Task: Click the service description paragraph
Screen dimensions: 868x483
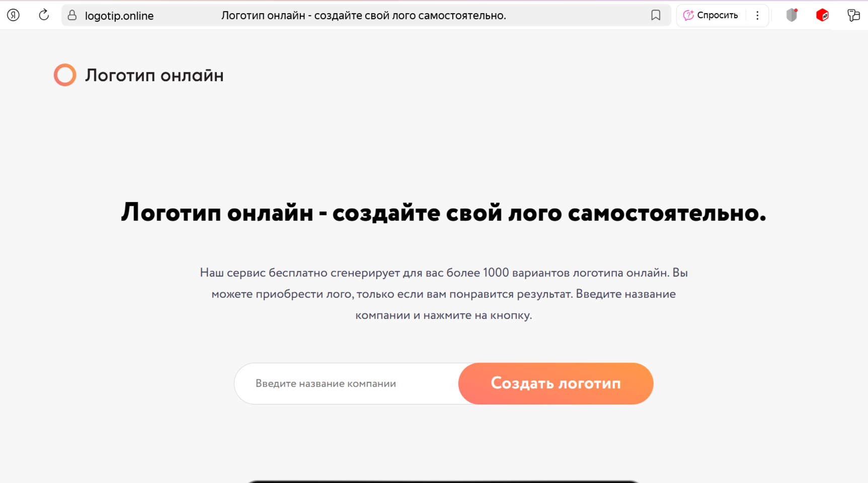Action: [x=443, y=294]
